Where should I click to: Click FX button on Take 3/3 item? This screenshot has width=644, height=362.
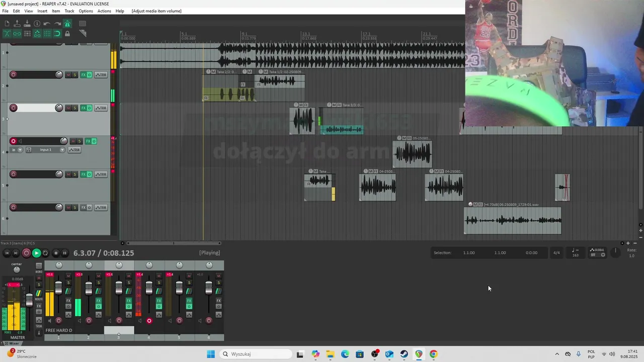click(x=340, y=105)
